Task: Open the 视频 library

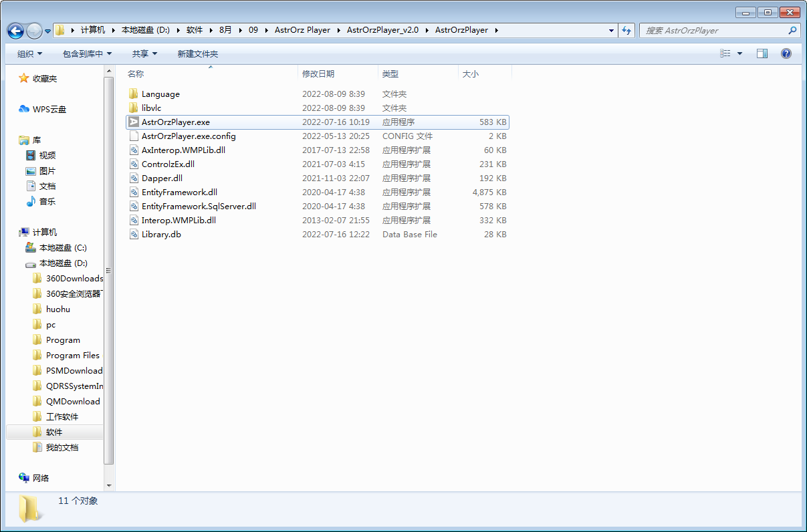Action: pyautogui.click(x=47, y=156)
